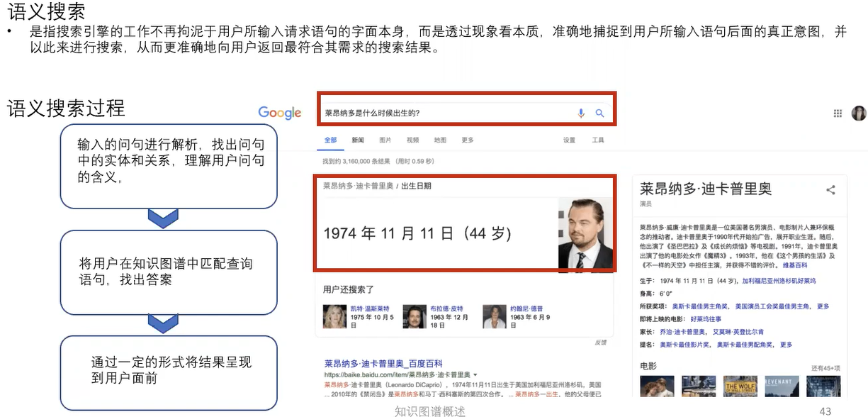The height and width of the screenshot is (417, 868).
Task: Click the 反馈 feedback link
Action: pyautogui.click(x=600, y=343)
